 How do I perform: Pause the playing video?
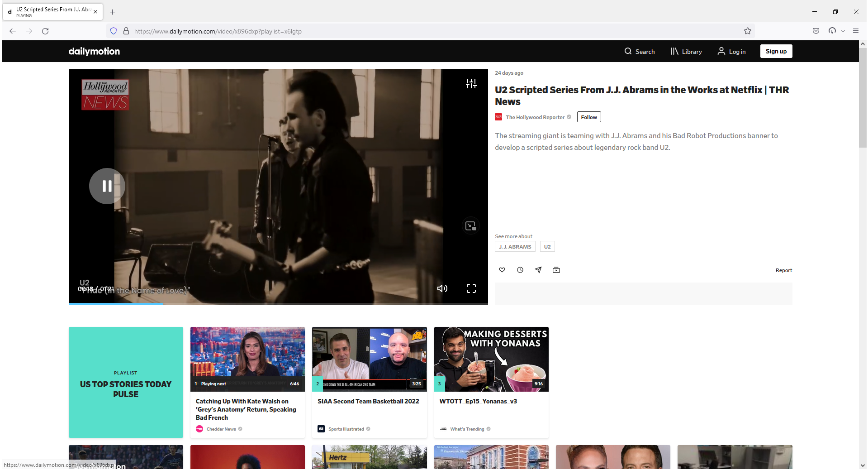(x=107, y=186)
